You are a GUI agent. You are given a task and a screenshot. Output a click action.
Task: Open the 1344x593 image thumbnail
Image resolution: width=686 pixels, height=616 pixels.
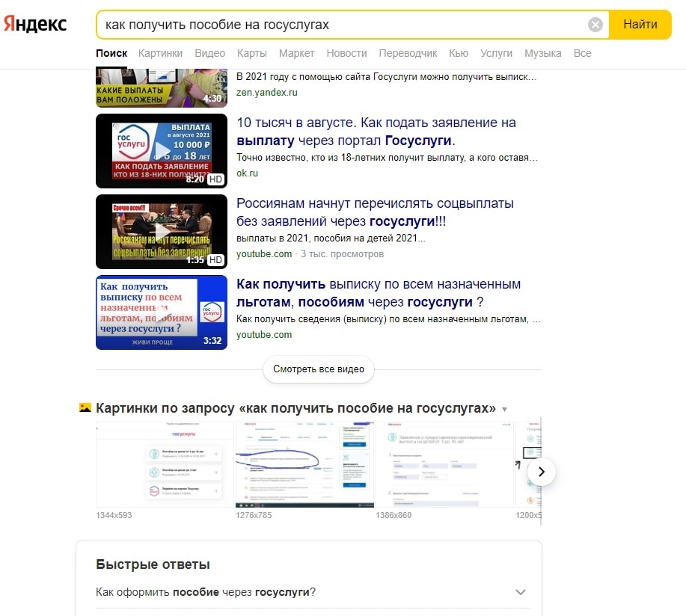click(165, 464)
